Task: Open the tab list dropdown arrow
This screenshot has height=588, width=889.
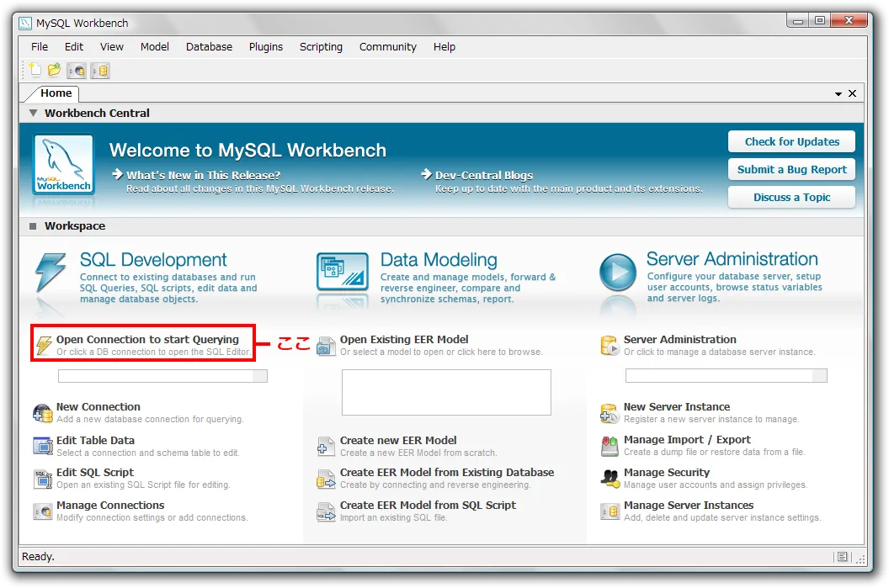Action: coord(838,94)
